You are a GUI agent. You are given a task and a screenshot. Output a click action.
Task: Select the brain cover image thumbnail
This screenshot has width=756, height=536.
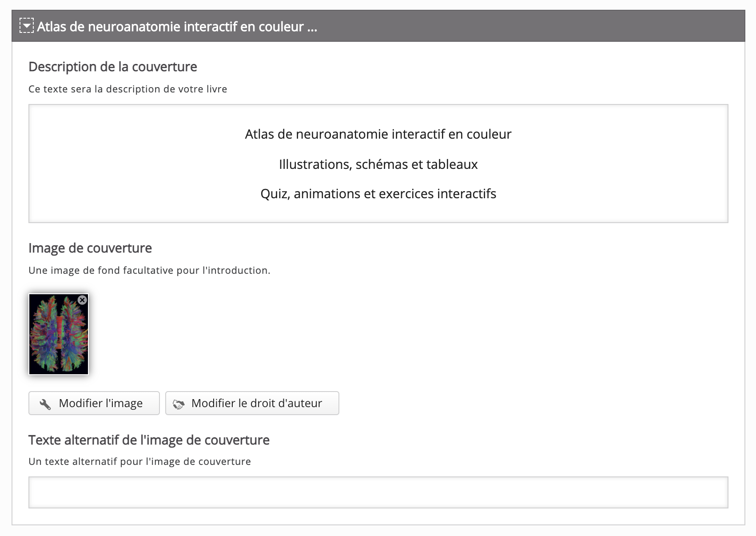(59, 334)
